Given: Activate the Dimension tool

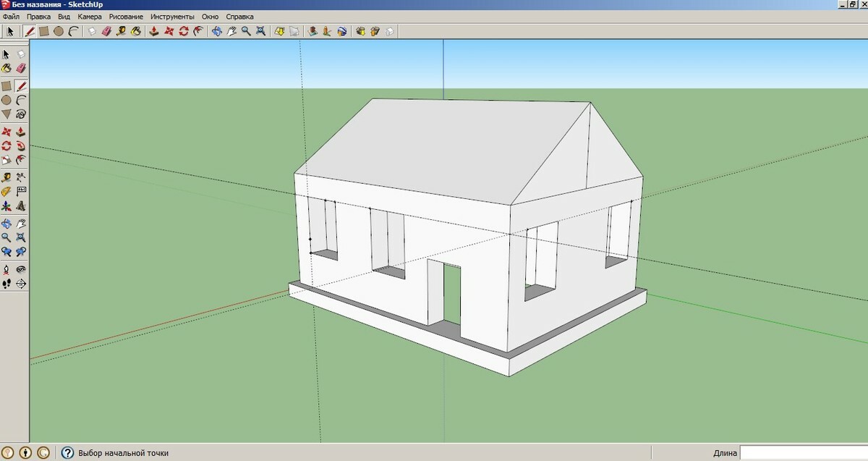Looking at the screenshot, I should pyautogui.click(x=22, y=177).
